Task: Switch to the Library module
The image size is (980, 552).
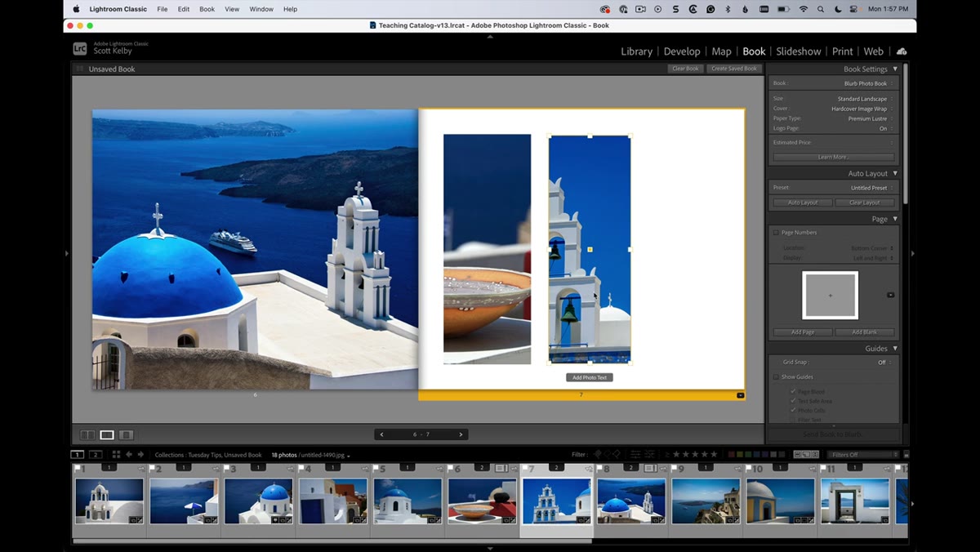Action: pos(636,51)
